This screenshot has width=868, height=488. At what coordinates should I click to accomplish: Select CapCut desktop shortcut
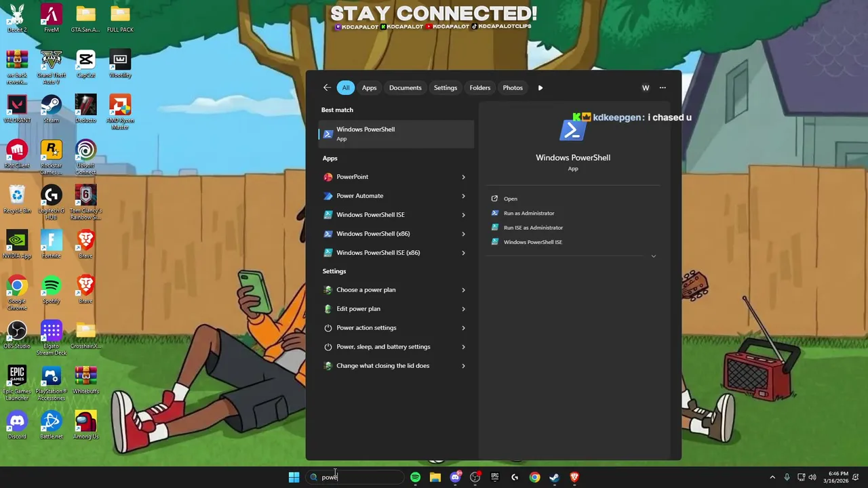pyautogui.click(x=85, y=64)
